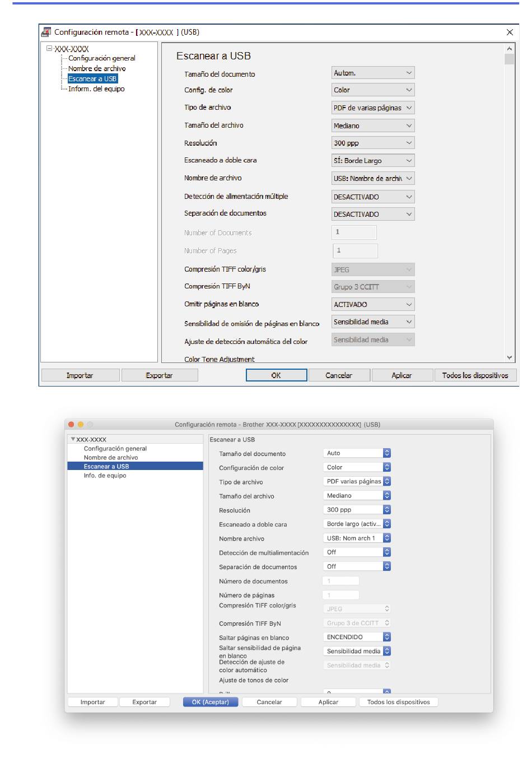Screen dimensions: 532x777
Task: Open the 'USB: Nombre de archiv' dropdown
Action: (x=373, y=178)
